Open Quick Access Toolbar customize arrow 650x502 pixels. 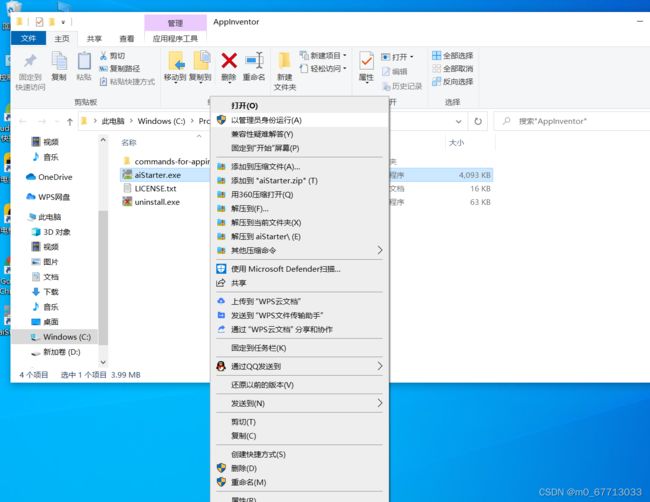[63, 22]
